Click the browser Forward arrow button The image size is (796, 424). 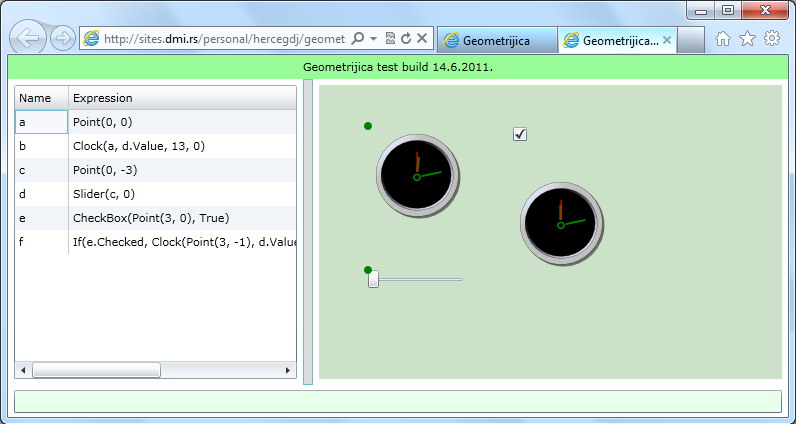tap(63, 38)
